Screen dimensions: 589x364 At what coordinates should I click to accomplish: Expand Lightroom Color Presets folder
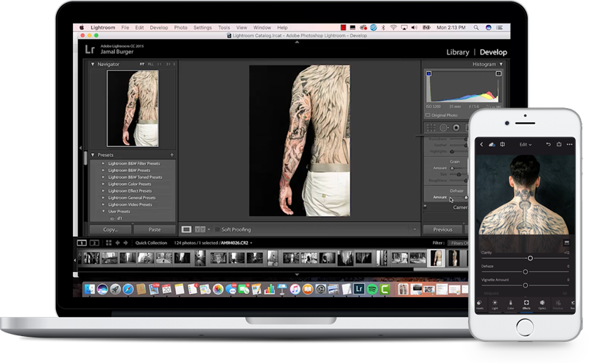pos(103,184)
